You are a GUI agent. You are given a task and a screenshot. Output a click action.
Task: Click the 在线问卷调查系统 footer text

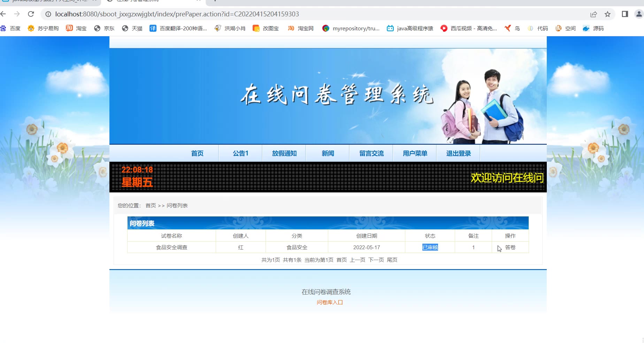click(x=326, y=292)
